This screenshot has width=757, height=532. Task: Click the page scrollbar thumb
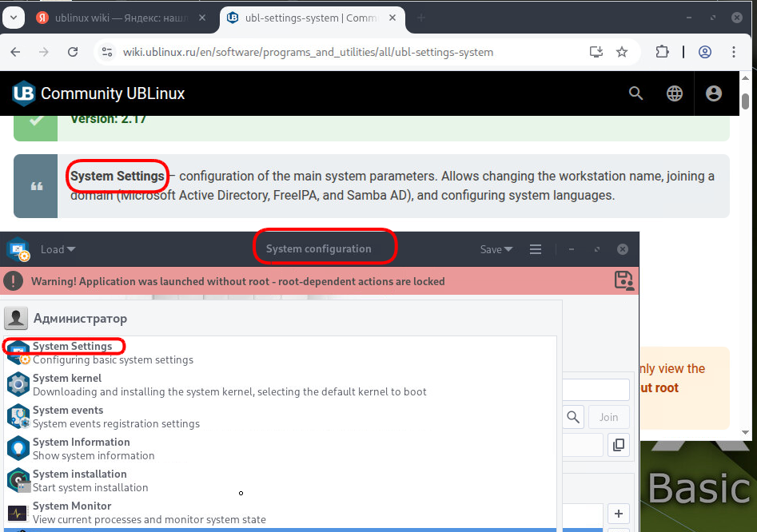746,101
